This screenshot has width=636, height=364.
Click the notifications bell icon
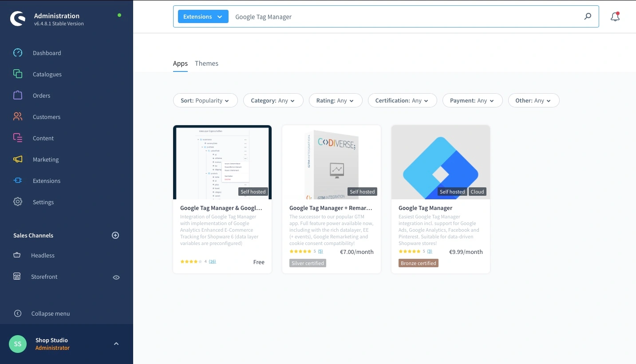615,17
